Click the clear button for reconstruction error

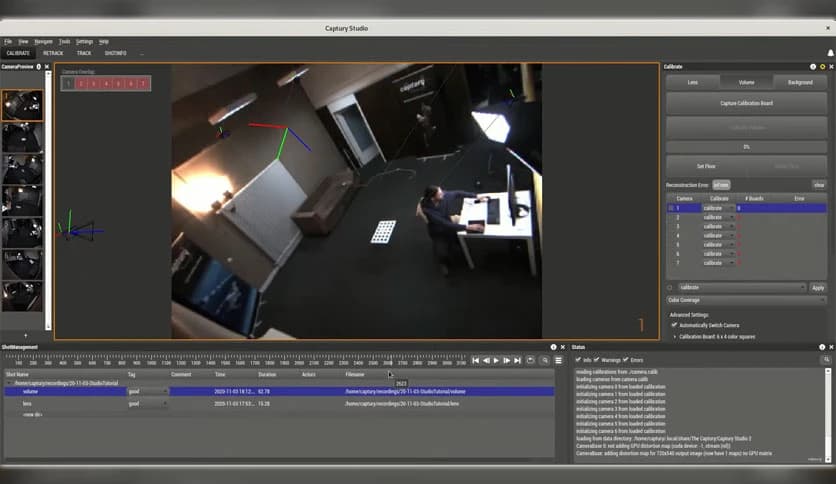819,185
